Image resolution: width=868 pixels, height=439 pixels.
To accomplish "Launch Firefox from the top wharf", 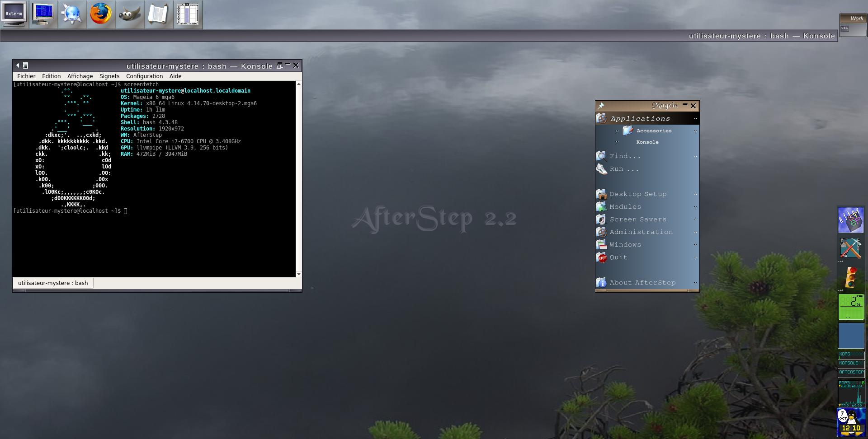I will (x=101, y=14).
